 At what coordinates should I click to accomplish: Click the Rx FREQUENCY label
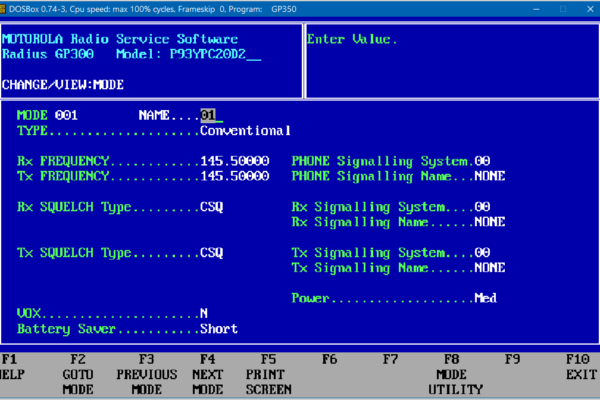pyautogui.click(x=63, y=161)
